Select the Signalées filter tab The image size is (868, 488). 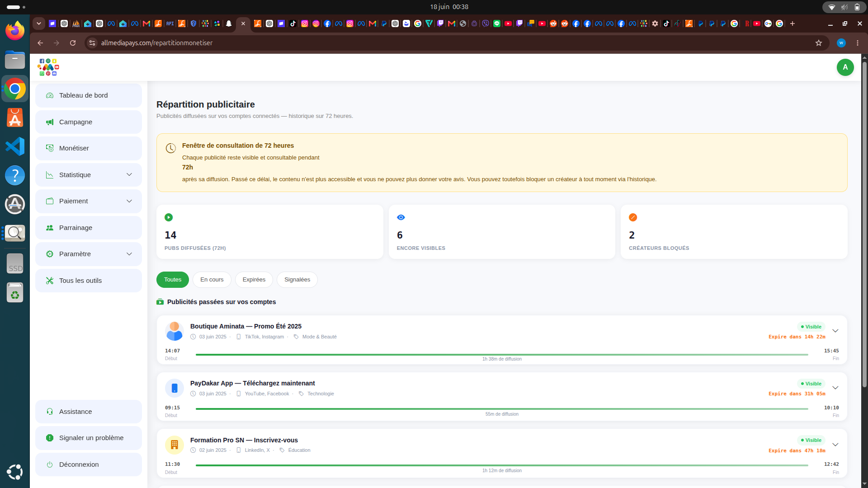coord(297,280)
